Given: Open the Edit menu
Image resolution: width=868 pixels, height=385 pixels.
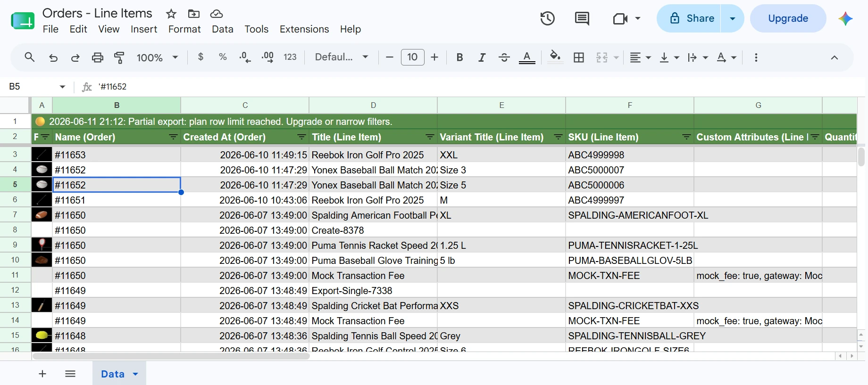Looking at the screenshot, I should click(78, 29).
